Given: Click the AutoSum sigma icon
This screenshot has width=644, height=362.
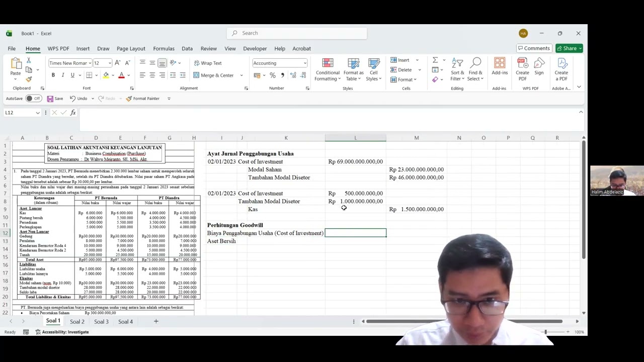Looking at the screenshot, I should click(x=435, y=60).
